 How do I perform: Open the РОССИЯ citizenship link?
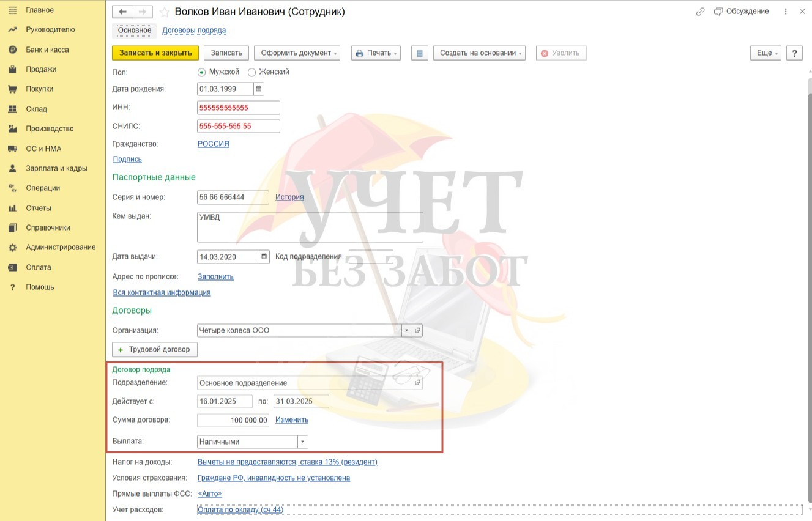pos(214,144)
